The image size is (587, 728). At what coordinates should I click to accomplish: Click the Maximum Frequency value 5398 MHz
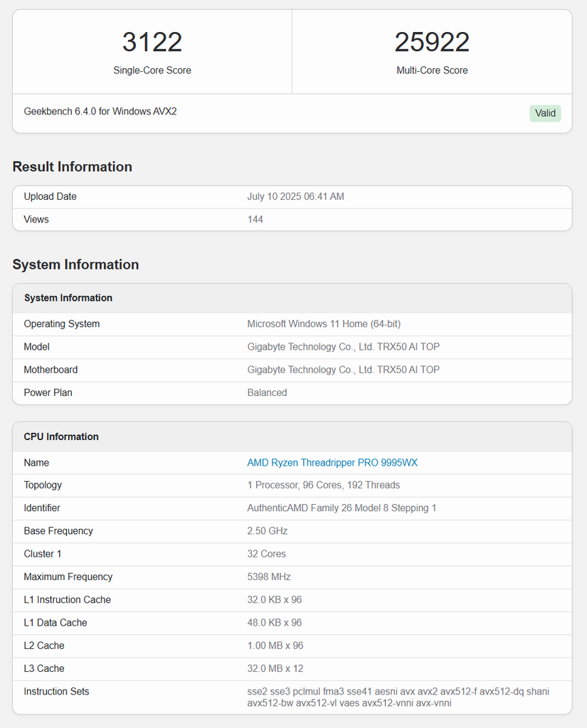[x=269, y=577]
